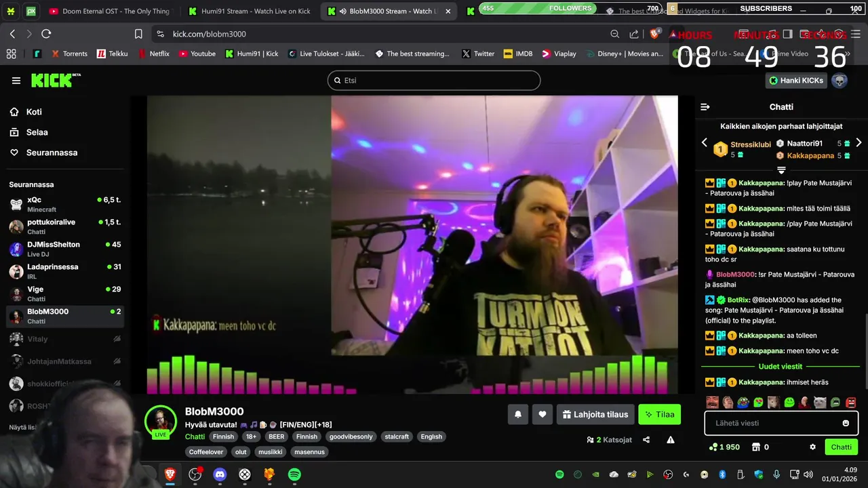Click the BEER tag
The image size is (868, 488).
point(277,437)
